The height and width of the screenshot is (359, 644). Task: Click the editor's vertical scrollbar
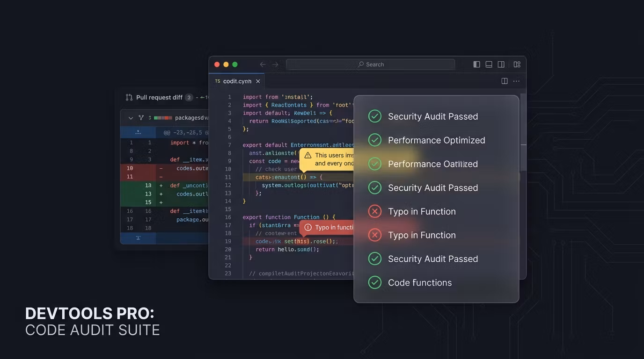tap(523, 133)
